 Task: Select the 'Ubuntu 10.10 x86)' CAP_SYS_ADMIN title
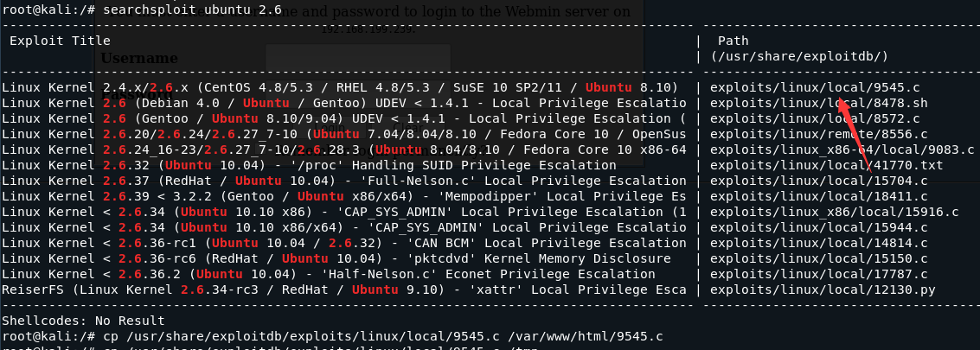click(343, 213)
